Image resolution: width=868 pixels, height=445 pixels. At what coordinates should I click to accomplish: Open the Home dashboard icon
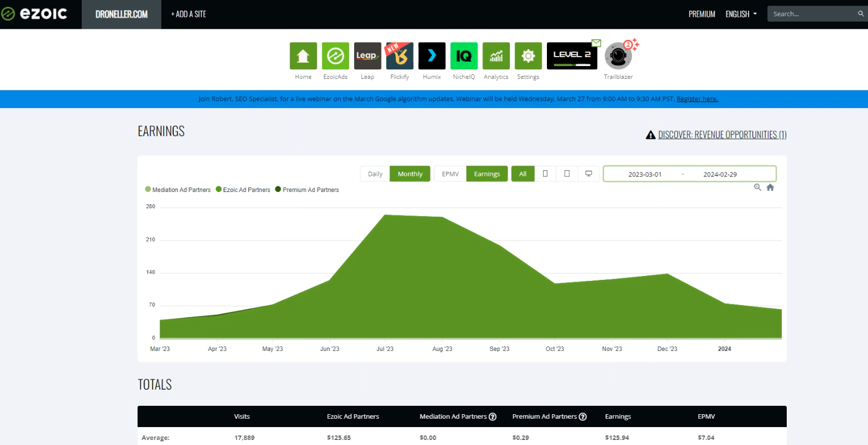[x=303, y=56]
